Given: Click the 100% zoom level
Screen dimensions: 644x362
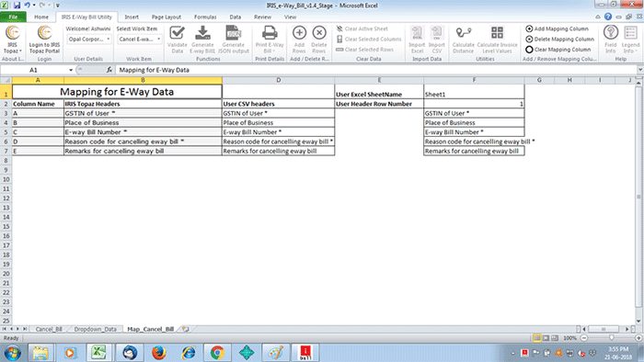Looking at the screenshot, I should (569, 338).
